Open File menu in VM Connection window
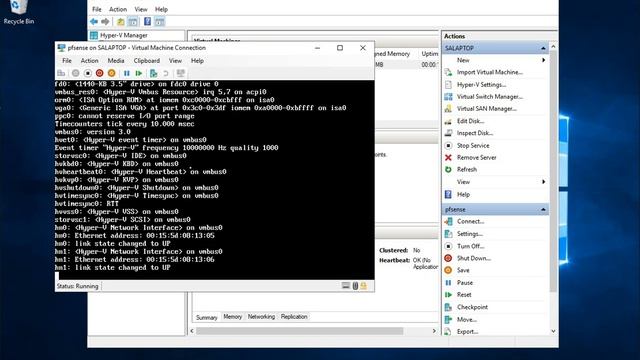The width and height of the screenshot is (640, 360). click(x=67, y=61)
